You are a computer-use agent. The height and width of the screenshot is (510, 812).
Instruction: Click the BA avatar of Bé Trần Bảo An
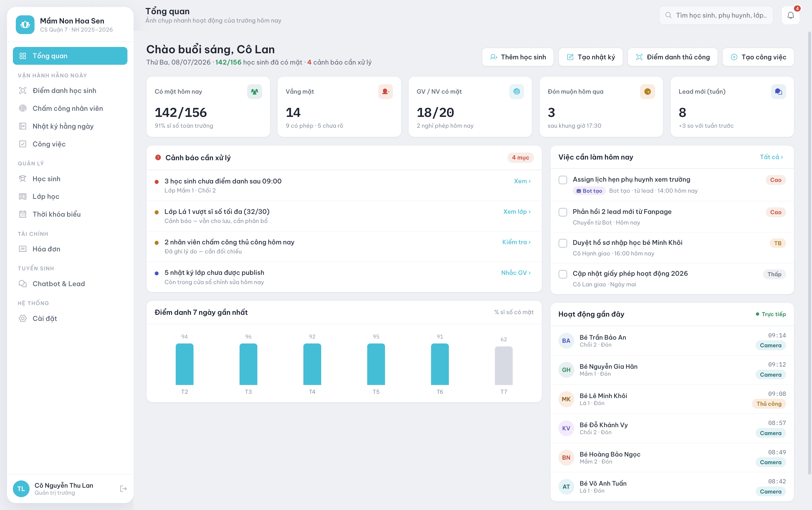566,341
